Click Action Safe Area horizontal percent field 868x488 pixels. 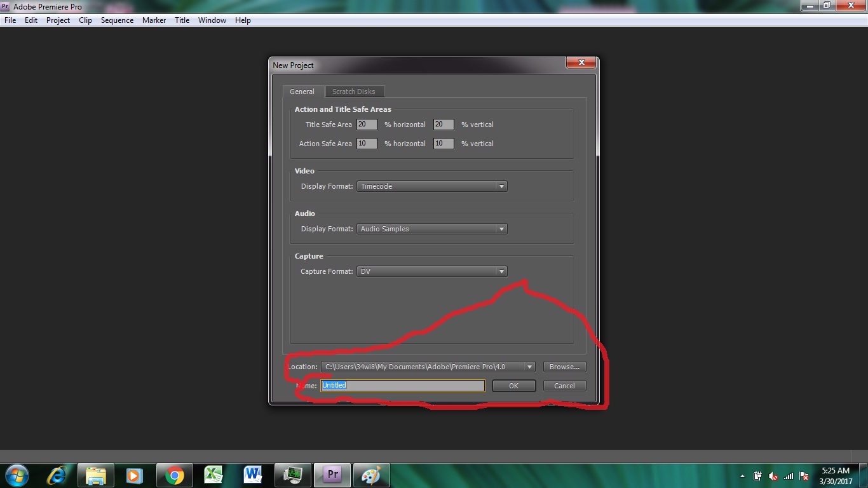pos(367,144)
